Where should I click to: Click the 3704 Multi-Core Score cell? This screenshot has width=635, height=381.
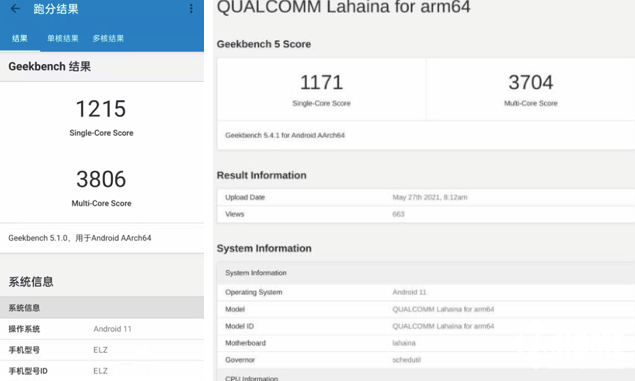[x=531, y=89]
